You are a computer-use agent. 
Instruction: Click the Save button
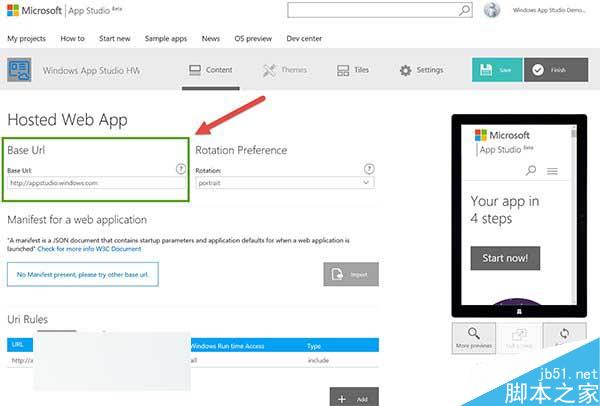pos(497,70)
